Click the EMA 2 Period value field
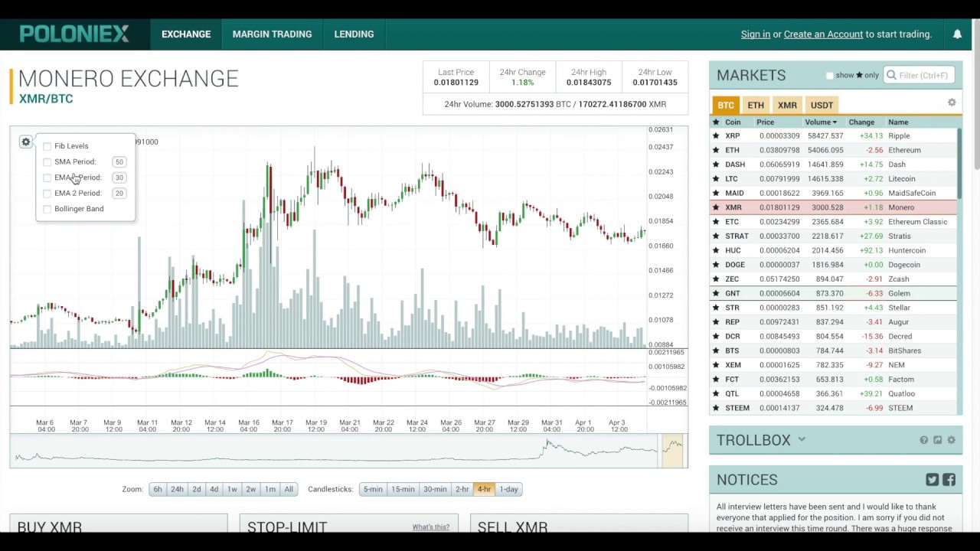 (x=119, y=194)
